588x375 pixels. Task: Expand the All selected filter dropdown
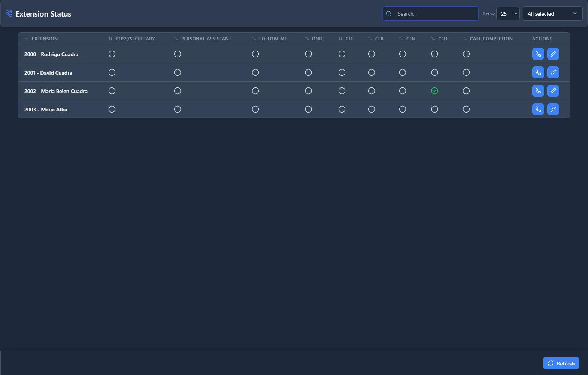tap(552, 14)
